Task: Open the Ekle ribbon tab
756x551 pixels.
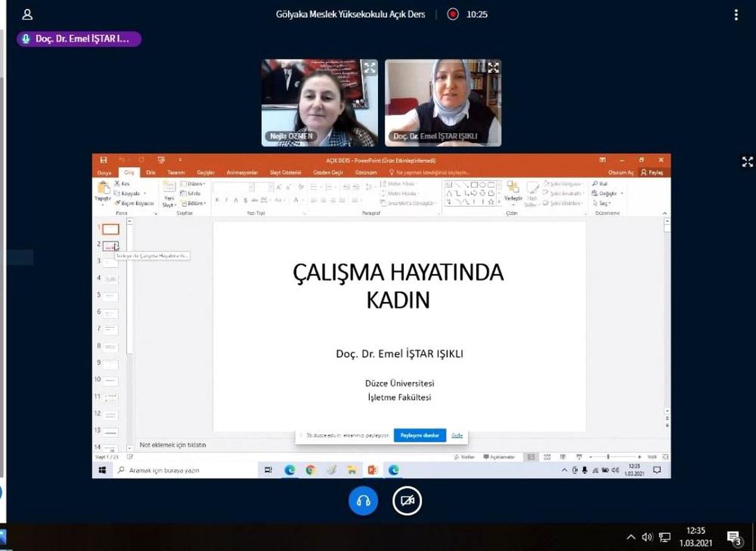Action: pos(151,172)
